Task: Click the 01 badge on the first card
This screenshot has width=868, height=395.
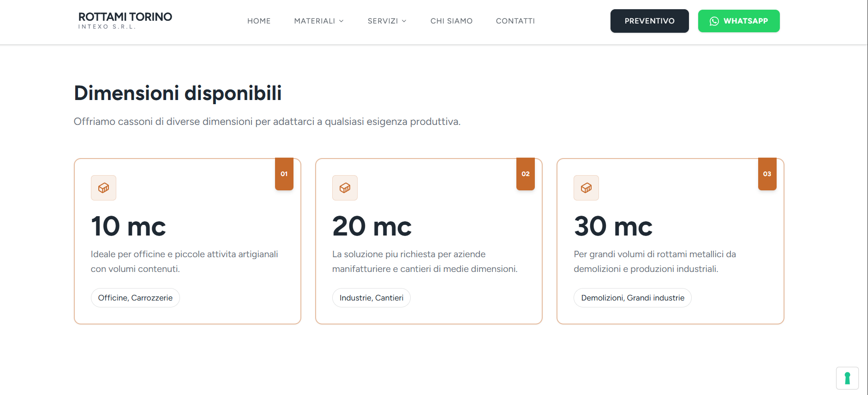Action: [x=284, y=174]
